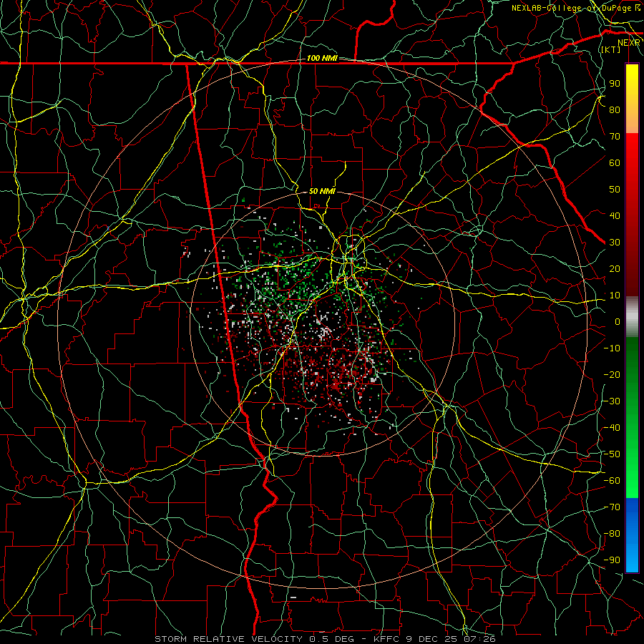Click the negative 20 knots scale label

[x=612, y=375]
